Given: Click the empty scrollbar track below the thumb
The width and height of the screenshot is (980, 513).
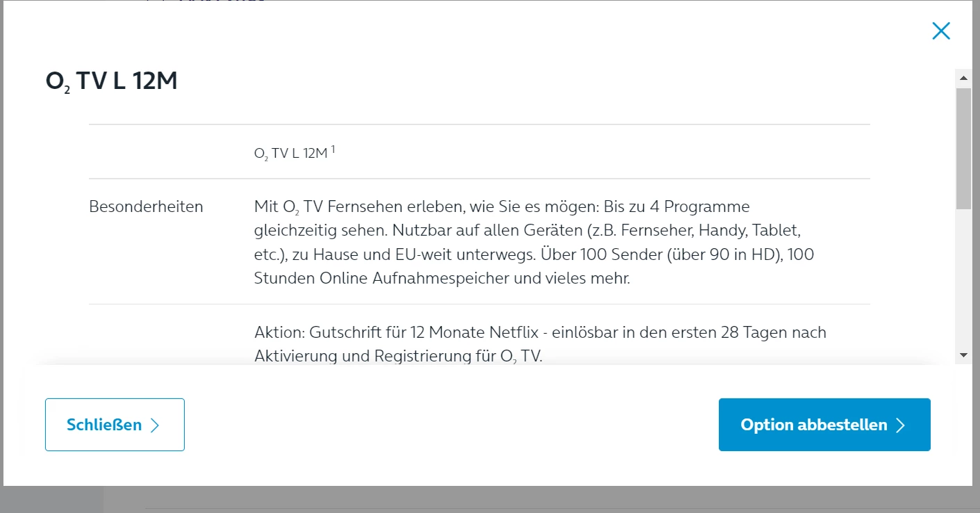Looking at the screenshot, I should pos(963,278).
